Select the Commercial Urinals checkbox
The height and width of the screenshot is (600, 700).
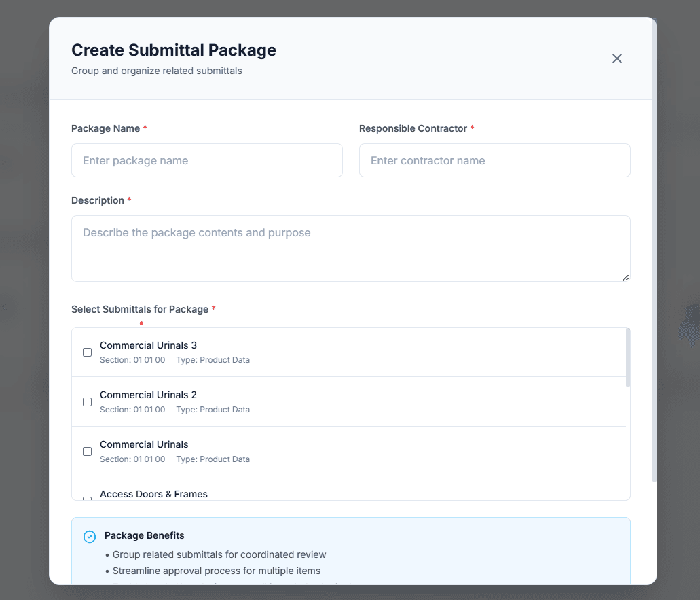(x=87, y=451)
